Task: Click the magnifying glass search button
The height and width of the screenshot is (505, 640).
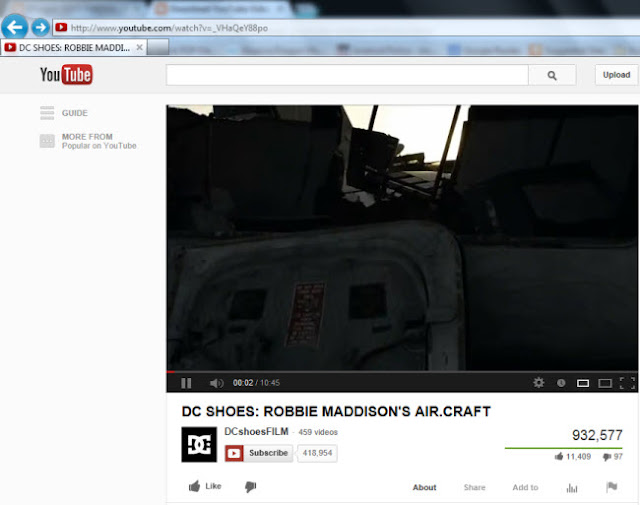Action: [x=552, y=75]
